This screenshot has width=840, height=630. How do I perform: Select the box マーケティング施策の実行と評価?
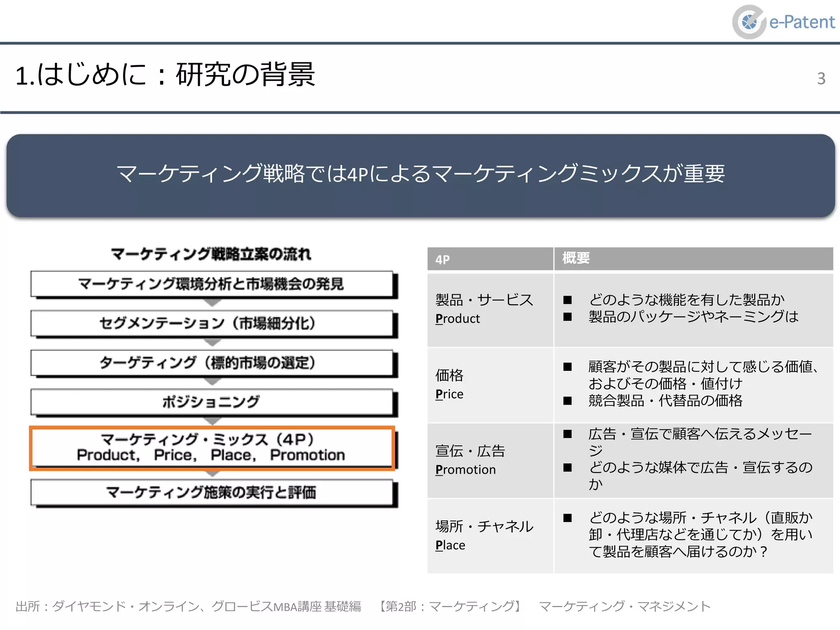(212, 493)
